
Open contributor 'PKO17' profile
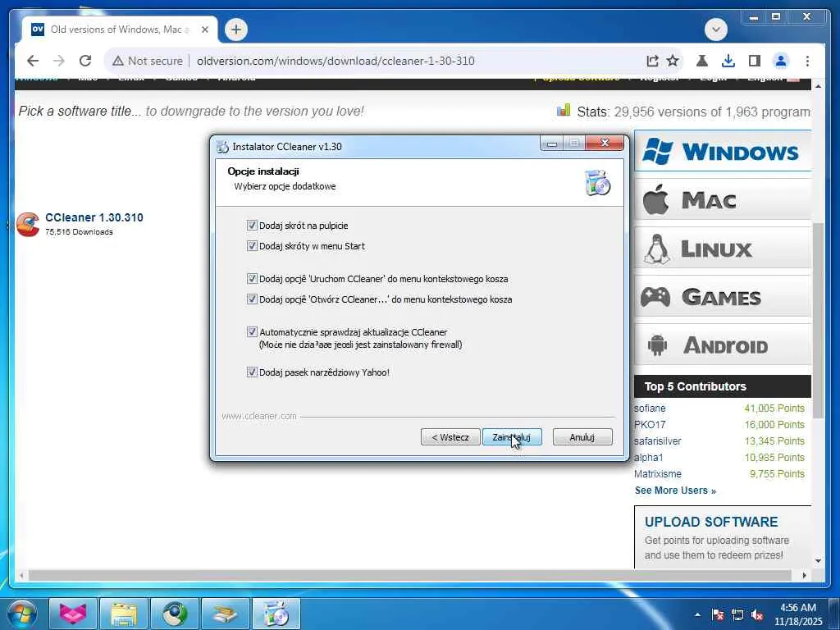(650, 425)
